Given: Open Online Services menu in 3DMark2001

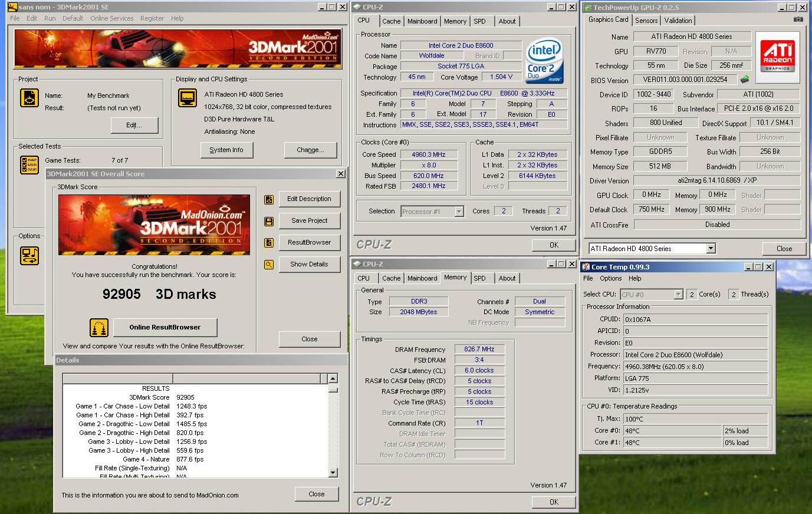Looking at the screenshot, I should tap(112, 18).
